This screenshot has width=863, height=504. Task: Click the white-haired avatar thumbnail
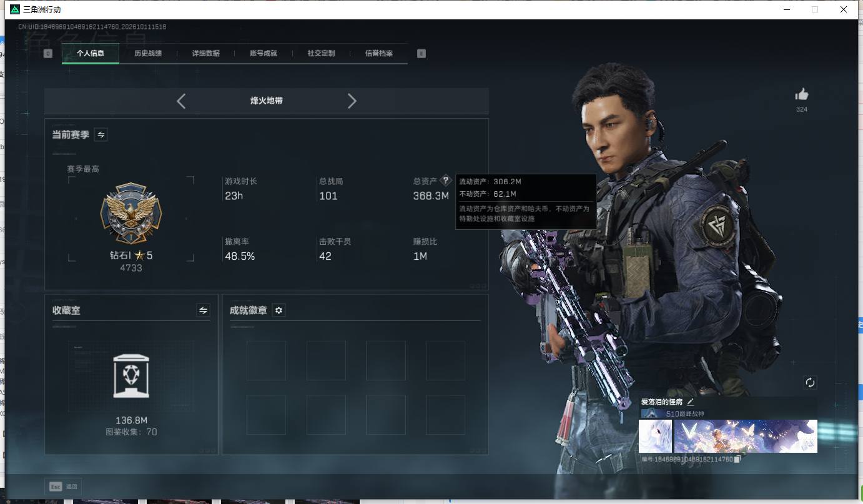[655, 436]
